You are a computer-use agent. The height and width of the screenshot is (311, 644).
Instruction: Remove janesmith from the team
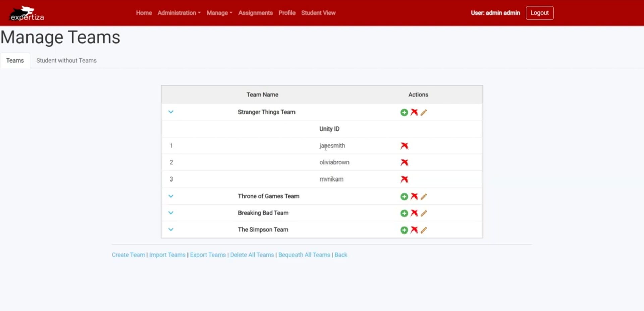pos(405,146)
